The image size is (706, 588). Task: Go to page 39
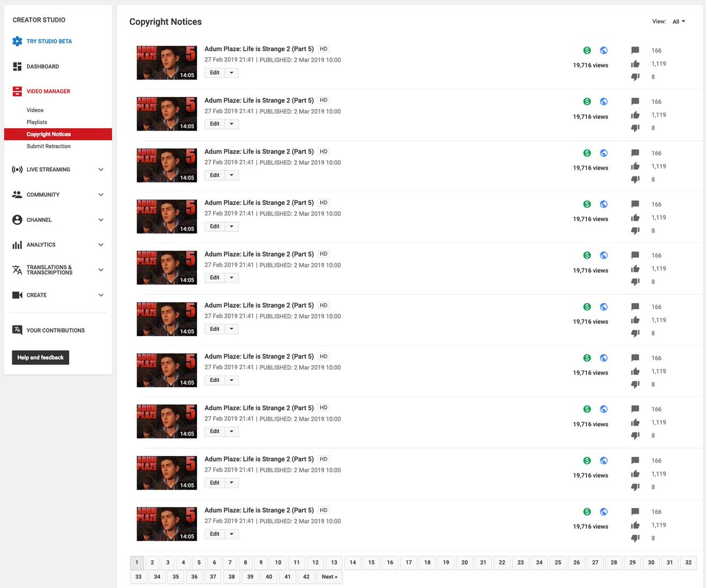(x=250, y=577)
